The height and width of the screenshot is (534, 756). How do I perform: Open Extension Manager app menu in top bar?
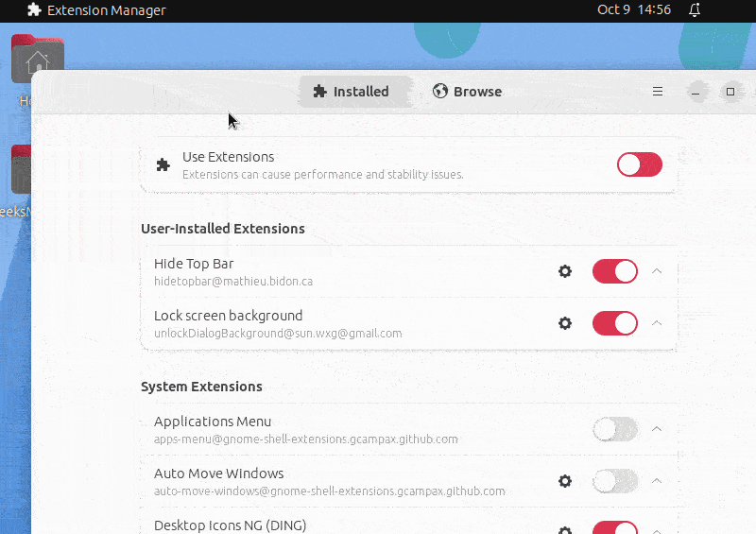[x=96, y=10]
